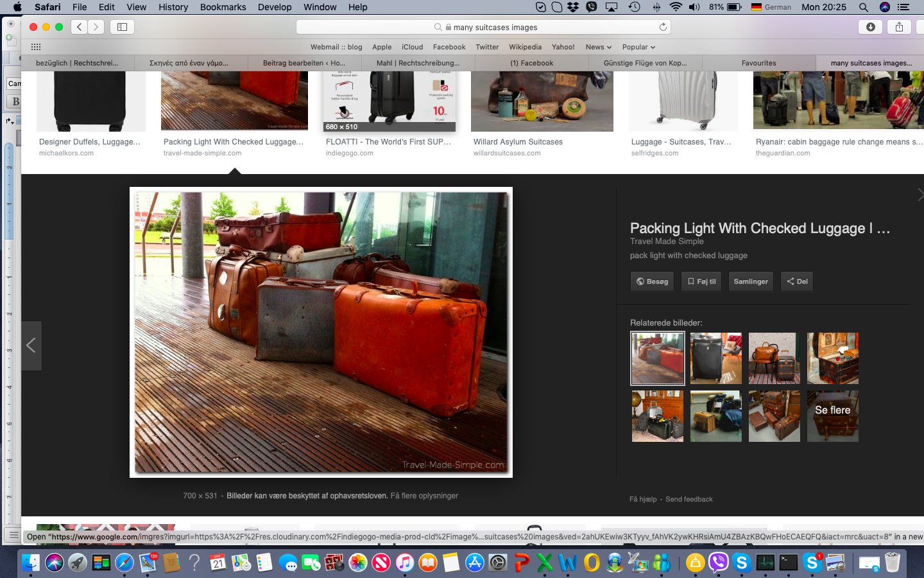The height and width of the screenshot is (578, 924).
Task: Open the Show All Bookmarks grid icon
Action: [x=36, y=47]
